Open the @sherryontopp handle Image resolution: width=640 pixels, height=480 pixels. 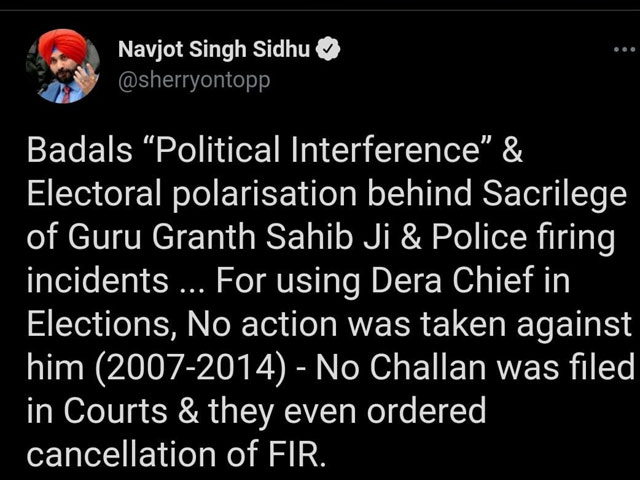pos(194,81)
